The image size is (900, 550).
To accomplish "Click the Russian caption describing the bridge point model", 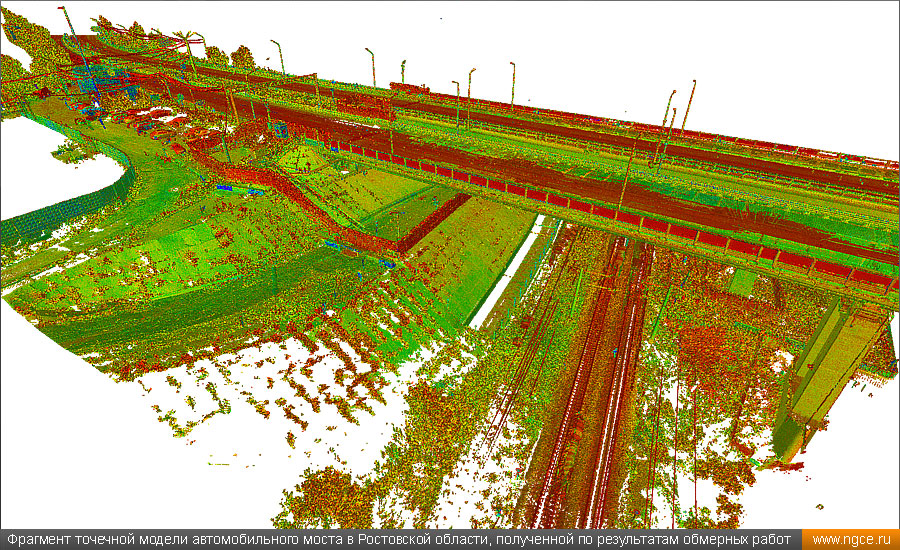I will click(x=399, y=540).
